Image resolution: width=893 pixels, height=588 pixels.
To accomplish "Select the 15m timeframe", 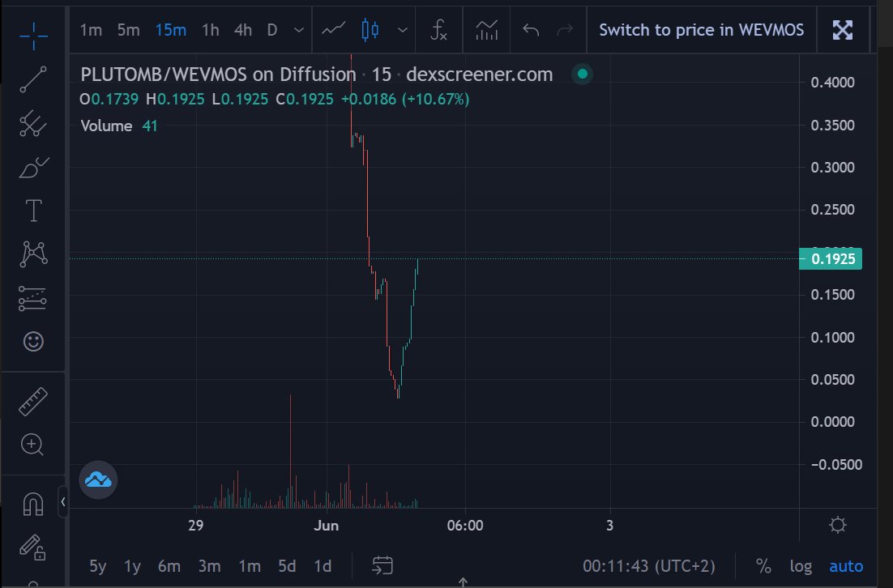I will [x=171, y=30].
